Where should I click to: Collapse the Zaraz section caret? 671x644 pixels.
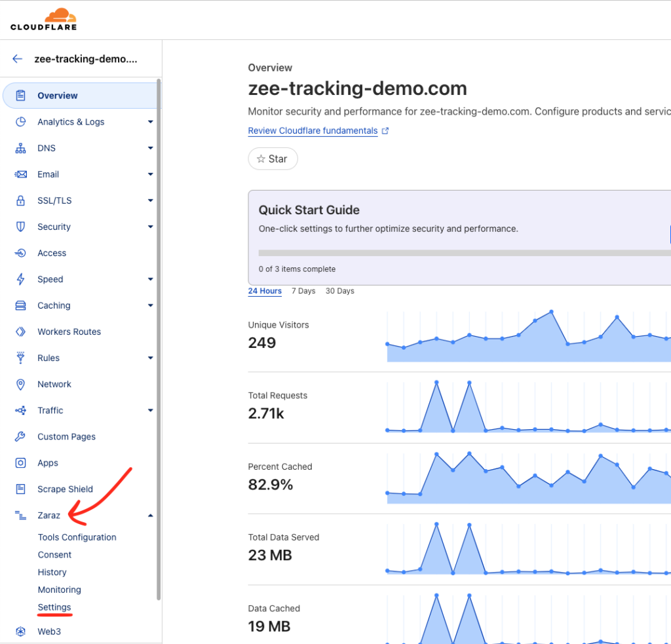pyautogui.click(x=150, y=515)
